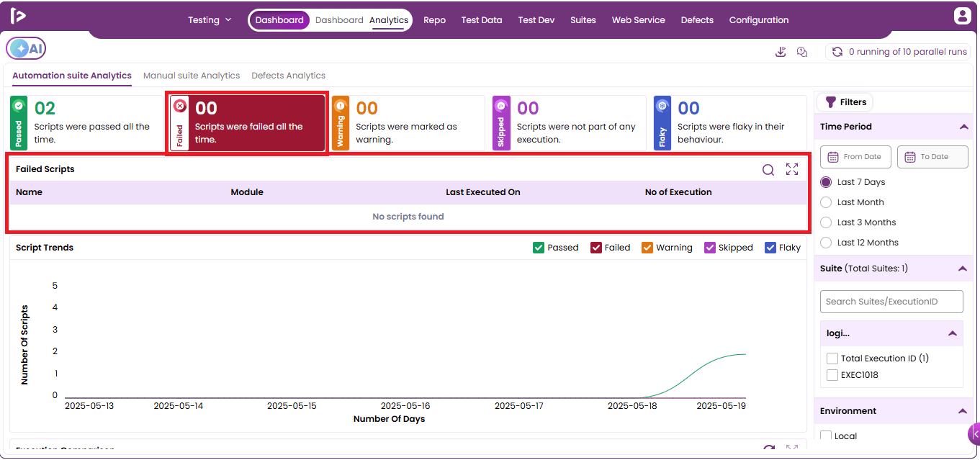Open the Testing project dropdown
980x460 pixels.
pos(210,20)
